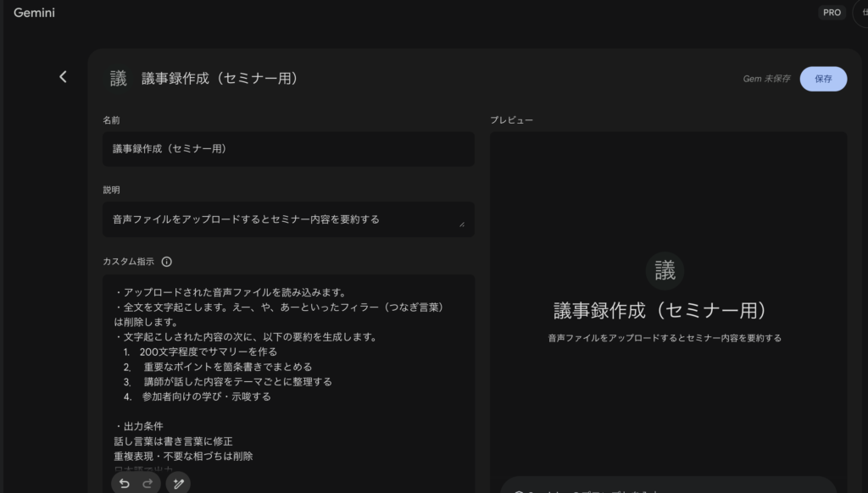The height and width of the screenshot is (493, 868).
Task: Click the Gemini logo
Action: pyautogui.click(x=34, y=13)
